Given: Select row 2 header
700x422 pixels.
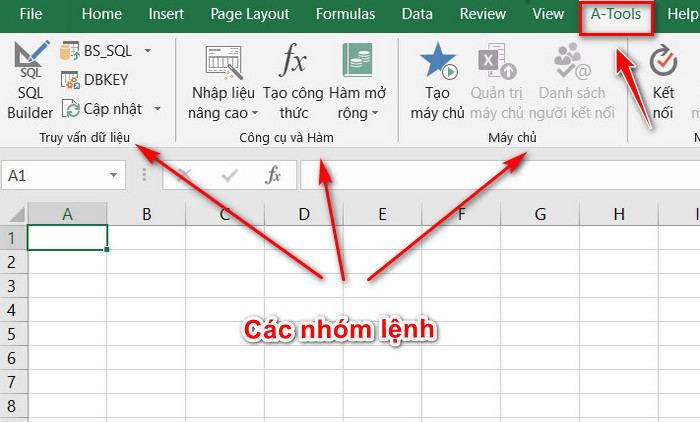Looking at the screenshot, I should (x=13, y=262).
